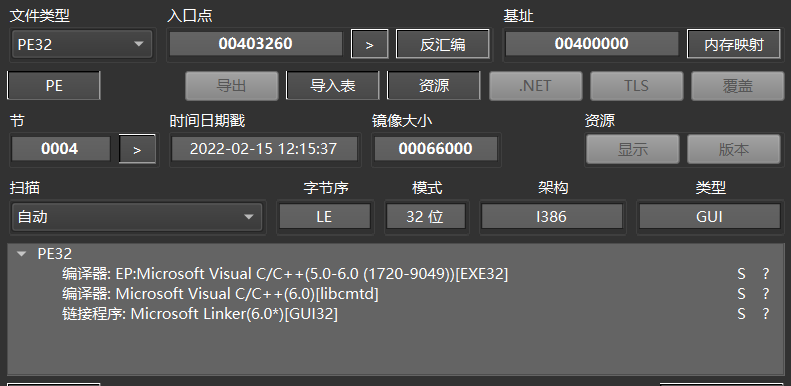This screenshot has height=386, width=791.
Task: Open the 扫描 自动 dropdown
Action: point(137,217)
